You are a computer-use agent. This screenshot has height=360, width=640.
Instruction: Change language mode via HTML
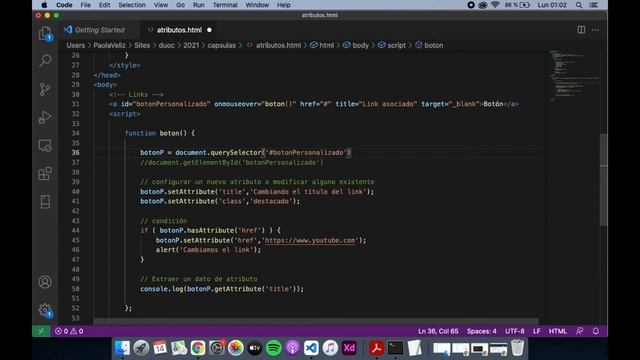(558, 331)
